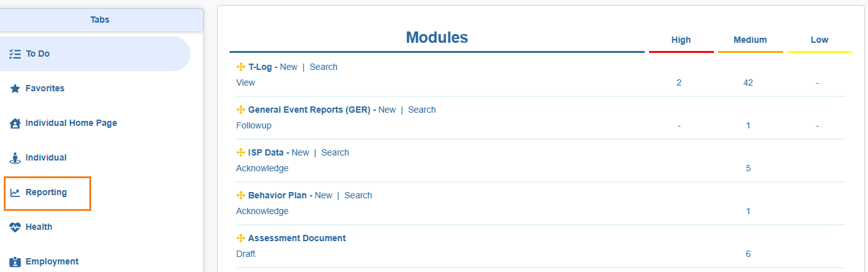Open GER Followup link
The image size is (868, 272).
click(x=253, y=126)
